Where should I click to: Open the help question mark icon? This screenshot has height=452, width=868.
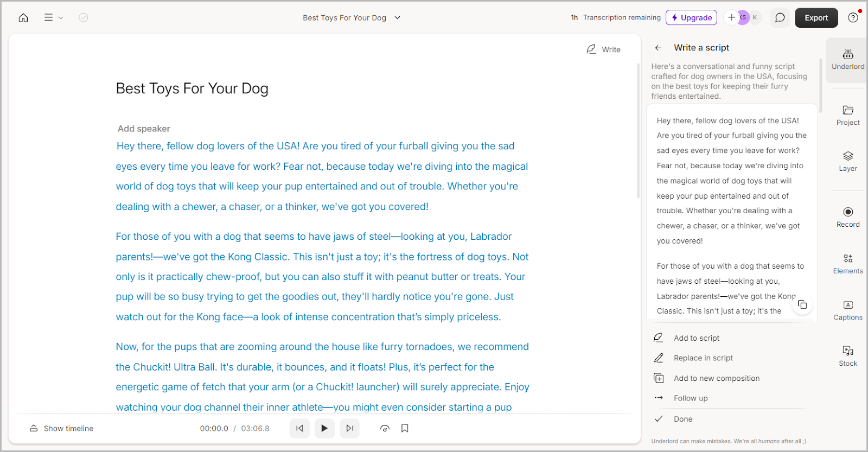[853, 17]
